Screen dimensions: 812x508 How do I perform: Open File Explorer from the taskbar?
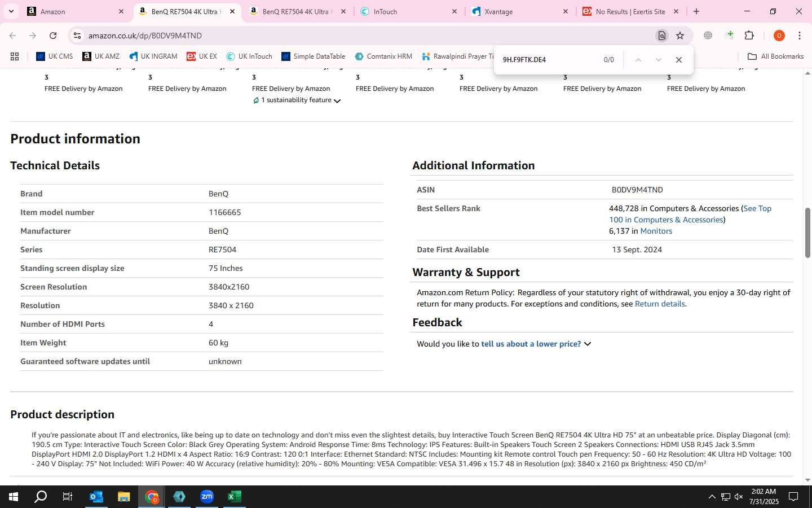tap(123, 497)
